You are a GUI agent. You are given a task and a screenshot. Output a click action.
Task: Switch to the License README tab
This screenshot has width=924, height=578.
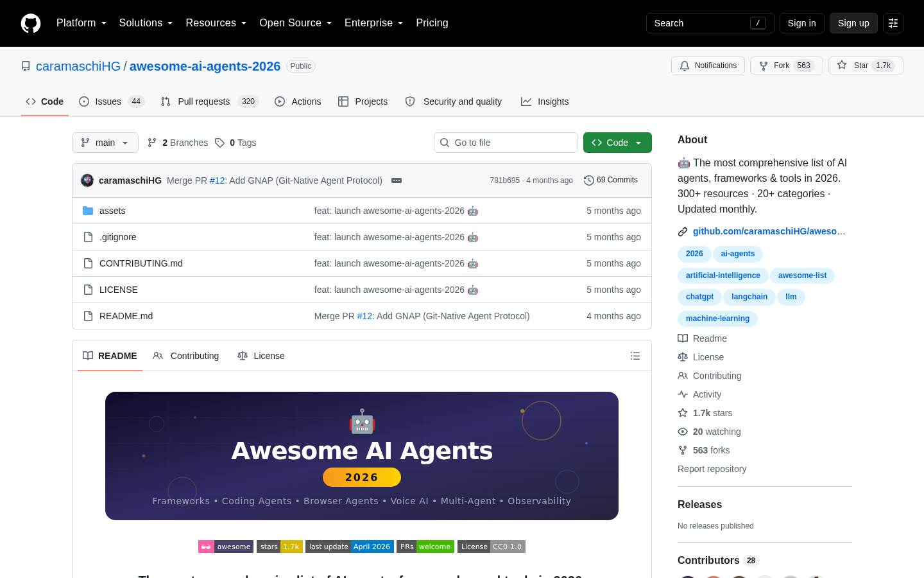261,356
